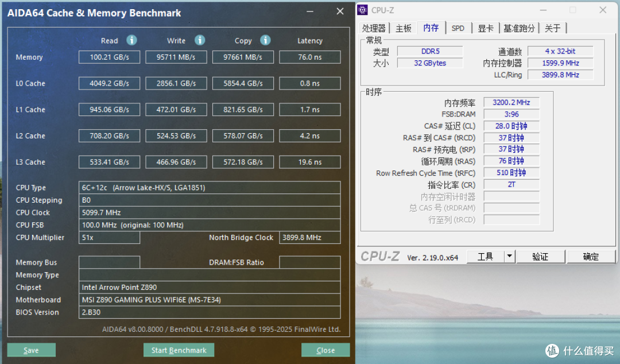
Task: Click the Memory Latency value 76.0 ns
Action: [309, 57]
